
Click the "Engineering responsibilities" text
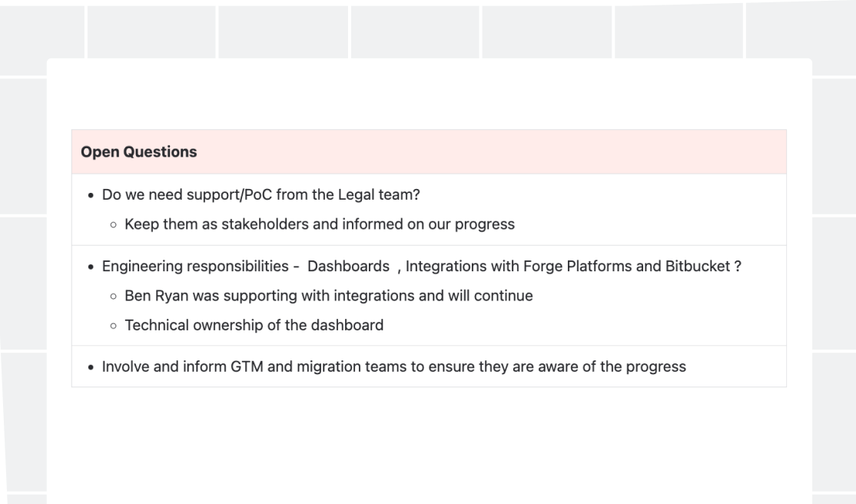(x=195, y=266)
